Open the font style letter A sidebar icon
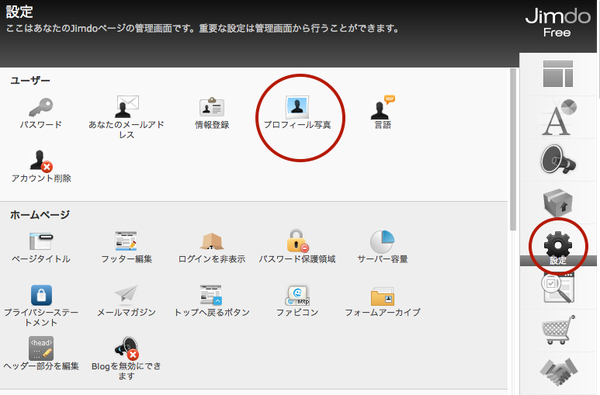Screen dimensions: 600x395 [559, 117]
